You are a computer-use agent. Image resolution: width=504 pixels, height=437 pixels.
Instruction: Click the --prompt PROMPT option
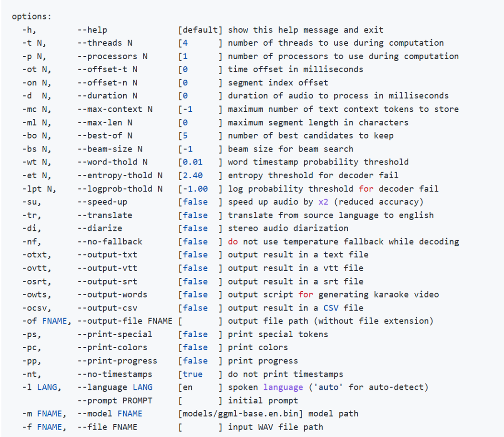[115, 401]
